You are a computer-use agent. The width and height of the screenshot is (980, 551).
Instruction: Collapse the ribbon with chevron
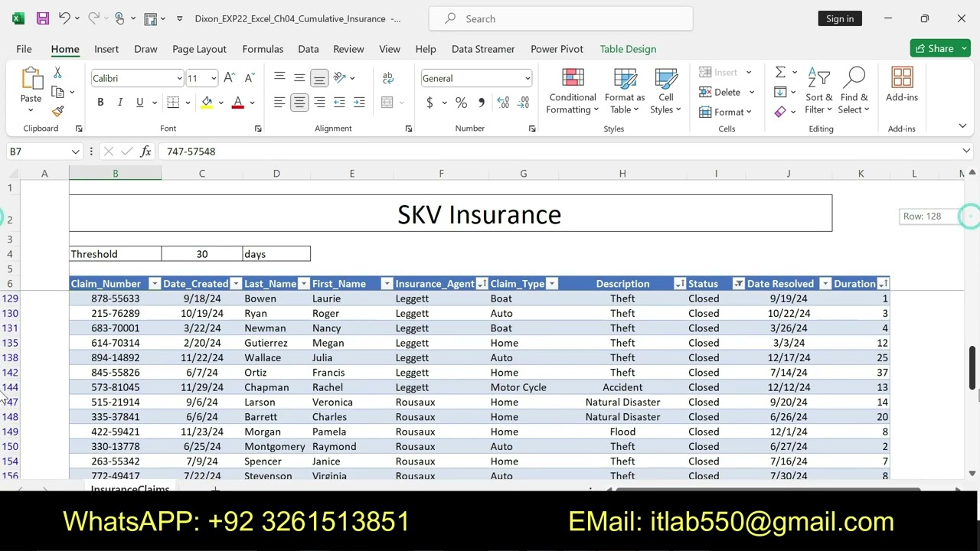click(962, 126)
